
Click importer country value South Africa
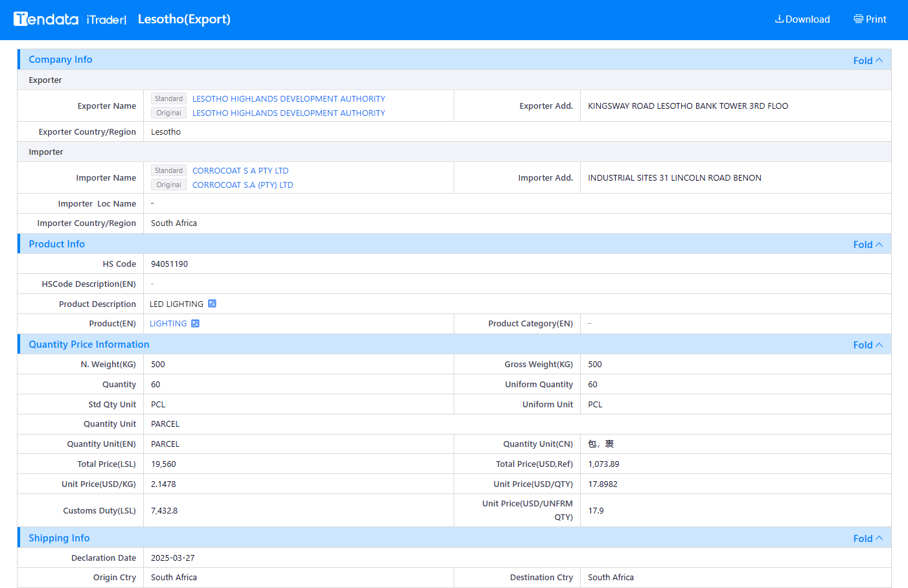pos(174,223)
